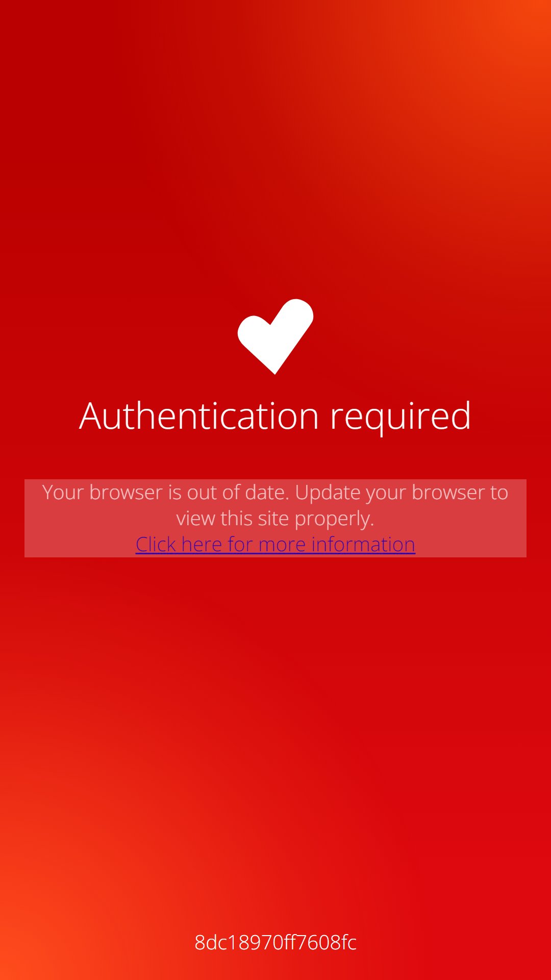Screen dimensions: 551x980
Task: Click the bottom point of the heart logo
Action: [x=275, y=369]
